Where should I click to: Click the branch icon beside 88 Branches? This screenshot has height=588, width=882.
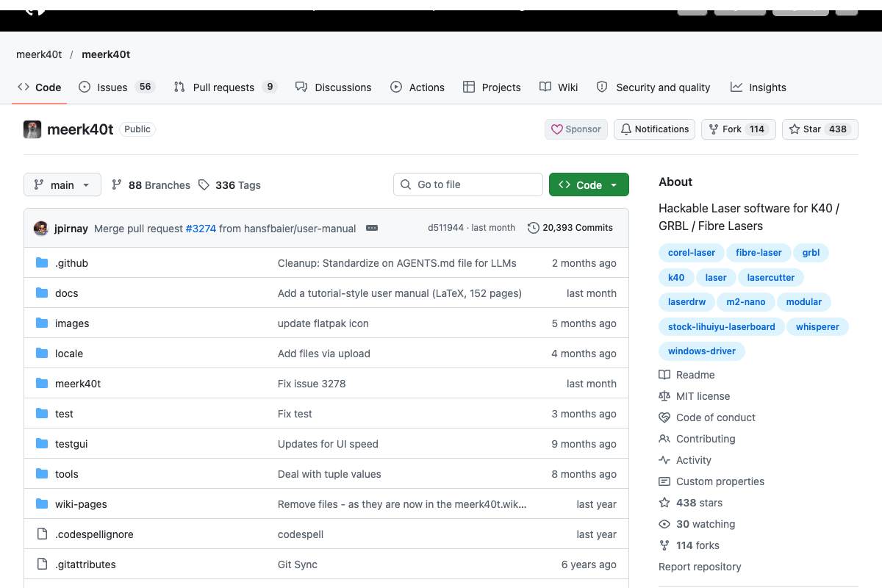pos(117,185)
